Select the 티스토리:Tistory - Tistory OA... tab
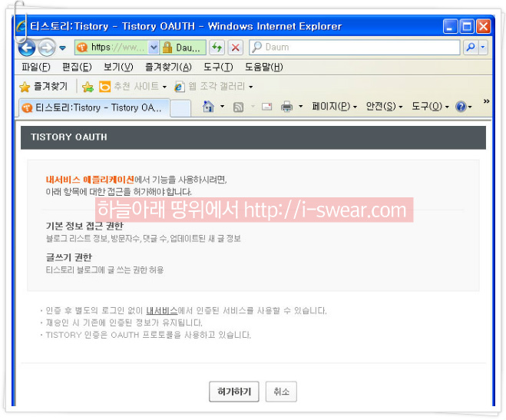Image resolution: width=506 pixels, height=420 pixels. click(x=94, y=107)
